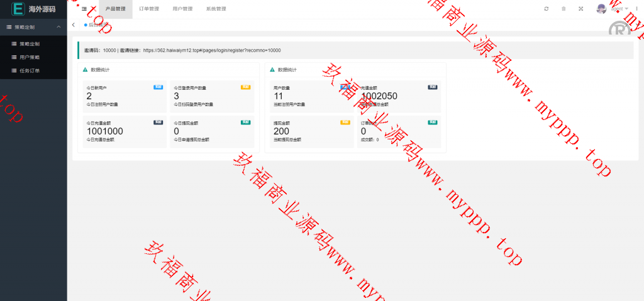Viewport: 644px width, 301px height.
Task: Switch to the 订单管理 top menu
Action: 149,9
